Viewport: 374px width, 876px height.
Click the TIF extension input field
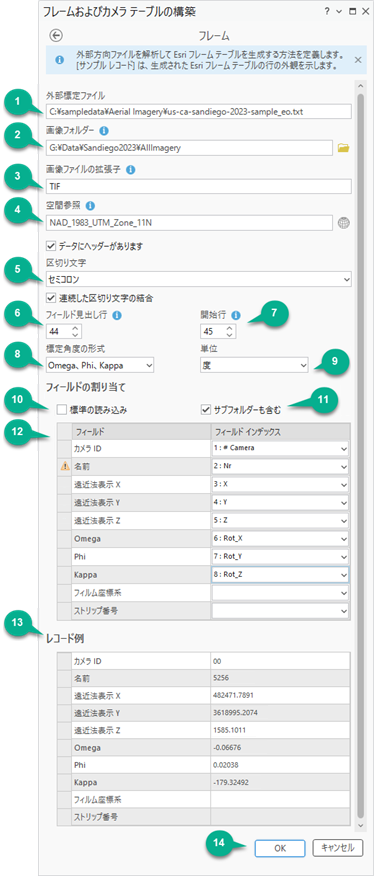197,186
